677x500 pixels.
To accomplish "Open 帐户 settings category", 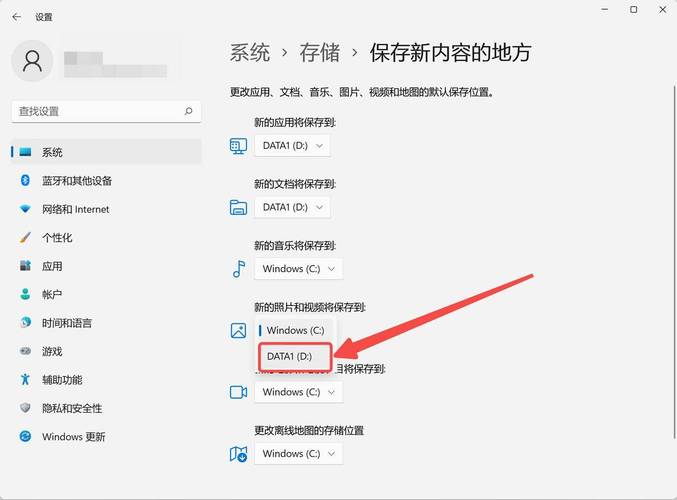I will 106,294.
